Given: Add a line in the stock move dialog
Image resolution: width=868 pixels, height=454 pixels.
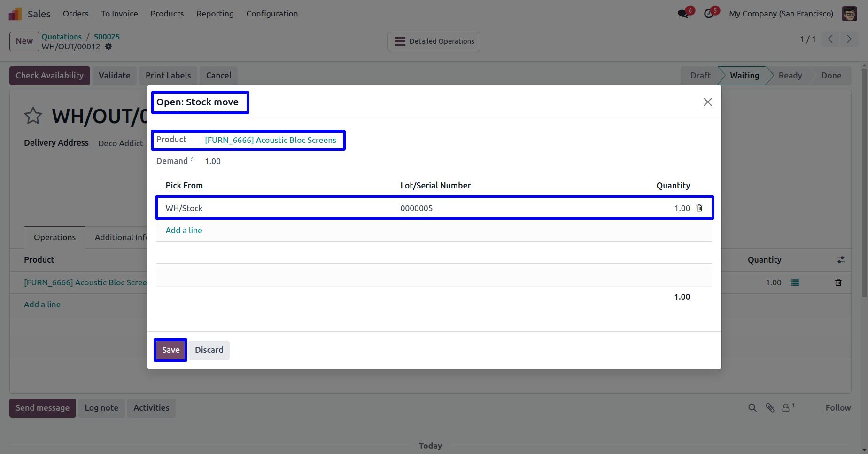Looking at the screenshot, I should (184, 230).
